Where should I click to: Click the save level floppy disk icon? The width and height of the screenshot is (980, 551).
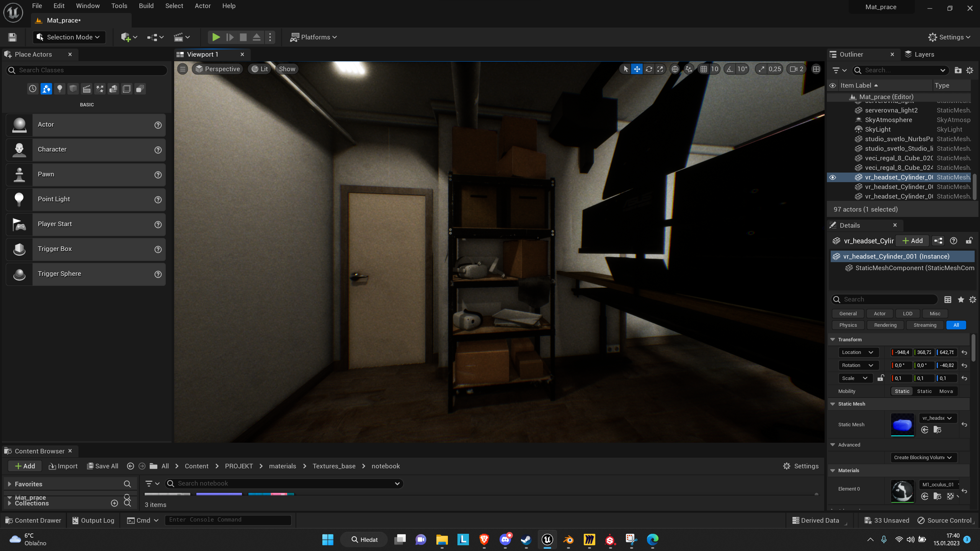12,37
